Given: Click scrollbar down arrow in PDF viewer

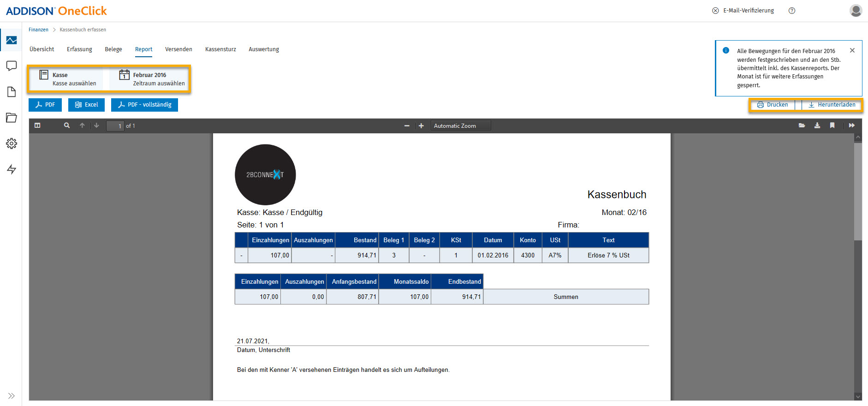Looking at the screenshot, I should coord(858,396).
